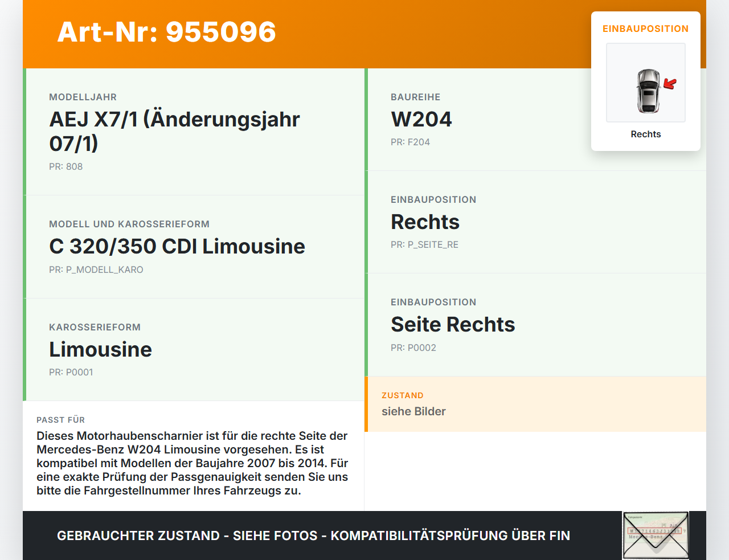The width and height of the screenshot is (729, 560).
Task: Click the orange EINBAUPOSITION card title
Action: pos(646,28)
